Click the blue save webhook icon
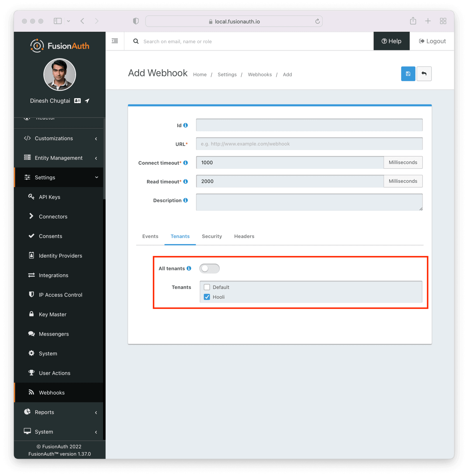Image resolution: width=468 pixels, height=476 pixels. pyautogui.click(x=408, y=74)
